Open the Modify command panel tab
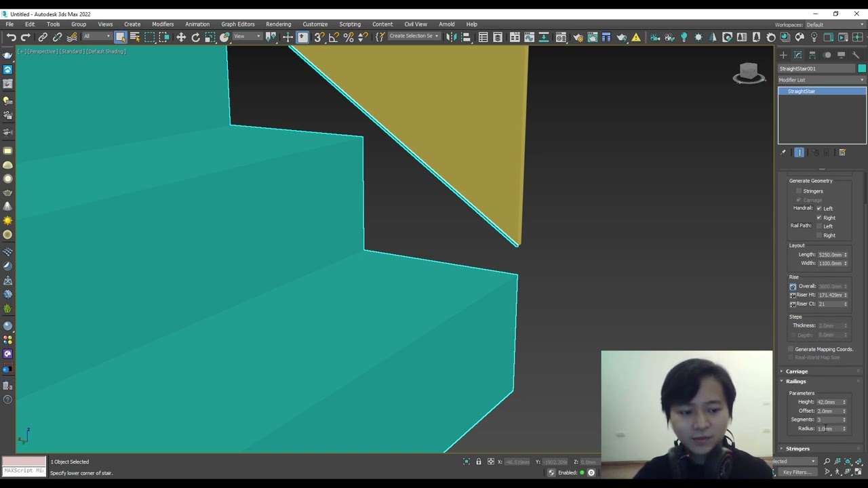Image resolution: width=868 pixels, height=488 pixels. tap(797, 55)
